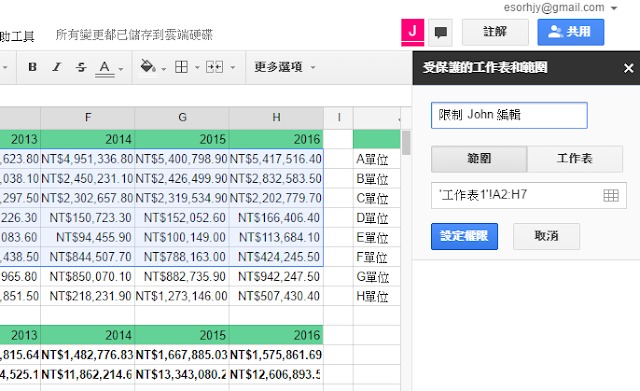Select cell NT$942,247.50
This screenshot has width=640, height=391.
pyautogui.click(x=276, y=276)
